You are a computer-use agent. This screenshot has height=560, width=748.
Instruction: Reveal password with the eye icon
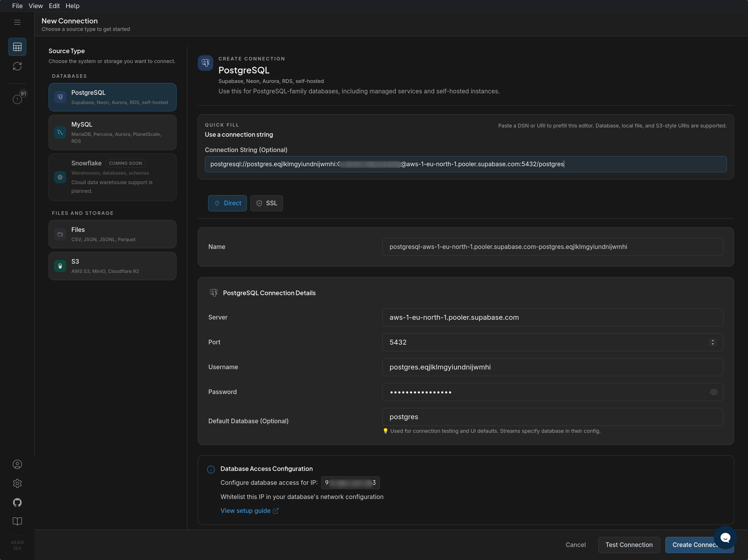(714, 392)
